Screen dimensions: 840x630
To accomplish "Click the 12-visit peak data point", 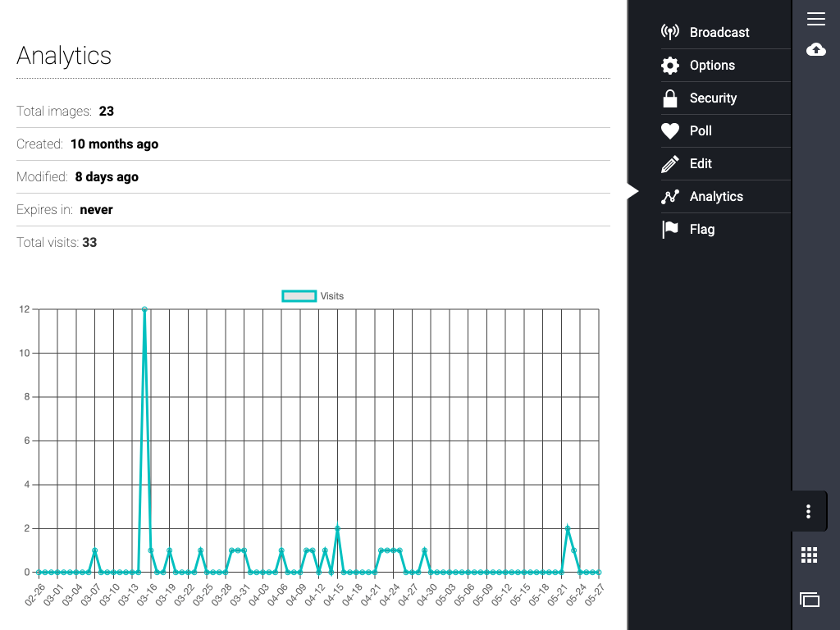I will coord(144,309).
